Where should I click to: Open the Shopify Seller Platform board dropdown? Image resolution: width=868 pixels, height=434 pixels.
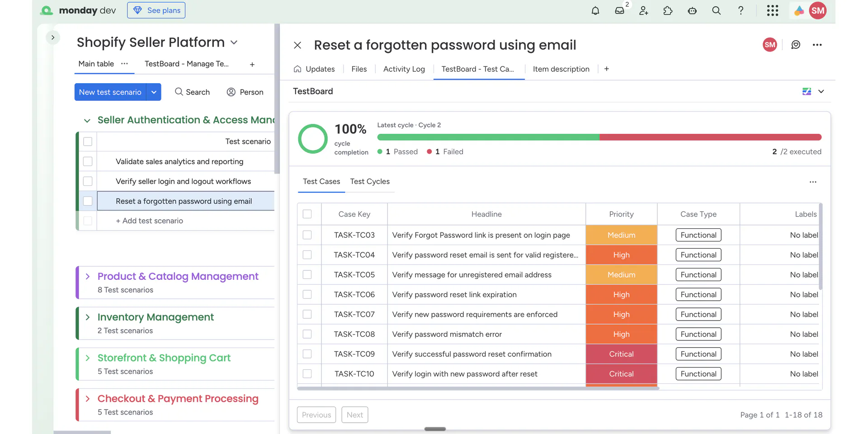coord(234,42)
